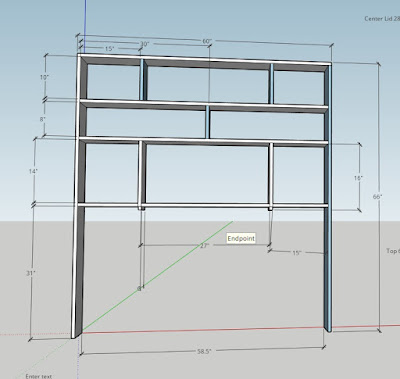The image size is (400, 379).
Task: Select the 60" overall width dimension label
Action: [207, 41]
